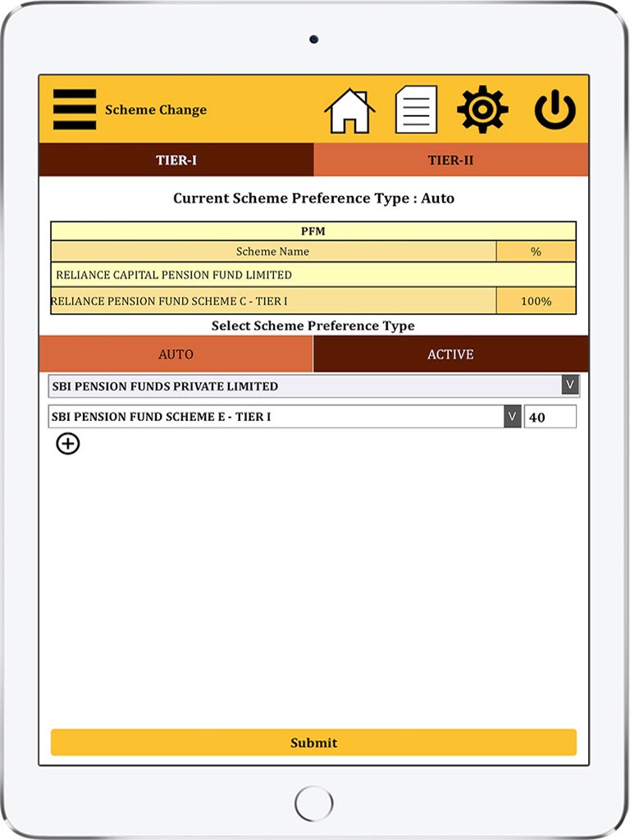Select the 100% allocation cell
Image resolution: width=630 pixels, height=840 pixels.
[x=536, y=301]
